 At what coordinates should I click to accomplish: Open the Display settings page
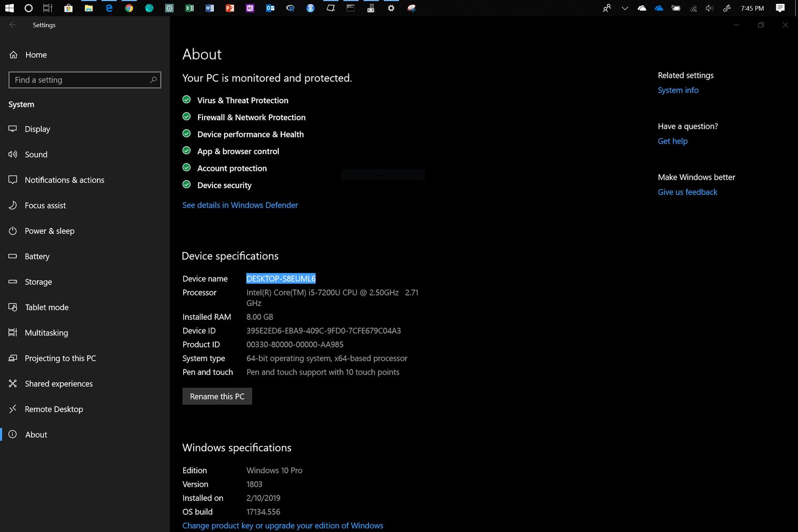pyautogui.click(x=85, y=129)
